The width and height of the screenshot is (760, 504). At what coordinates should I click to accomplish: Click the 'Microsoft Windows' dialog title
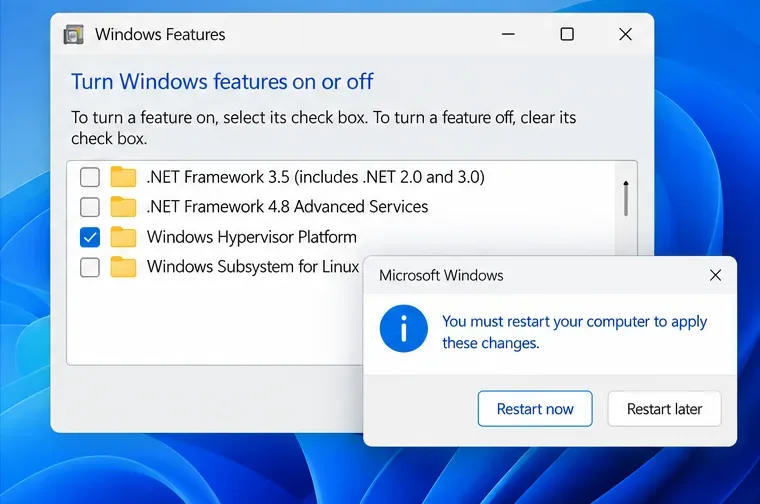pos(441,275)
